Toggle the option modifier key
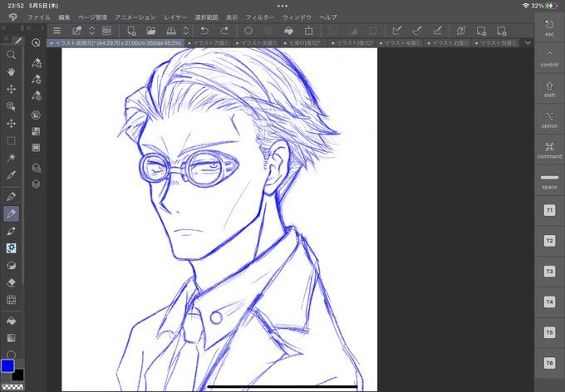The height and width of the screenshot is (392, 565). [549, 120]
